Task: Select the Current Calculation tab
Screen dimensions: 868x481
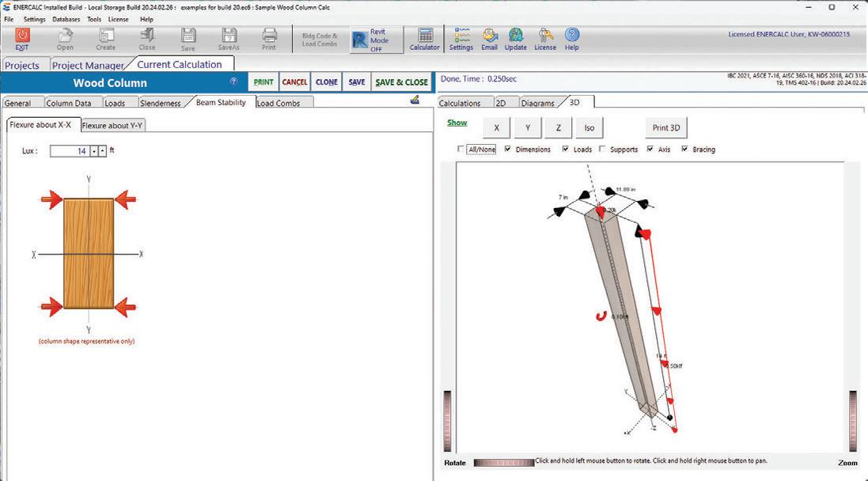Action: pyautogui.click(x=180, y=64)
